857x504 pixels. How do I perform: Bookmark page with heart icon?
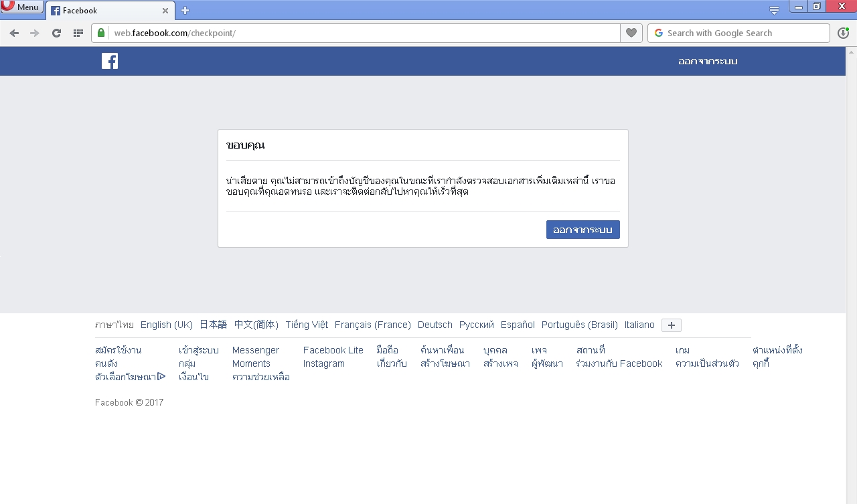[631, 33]
